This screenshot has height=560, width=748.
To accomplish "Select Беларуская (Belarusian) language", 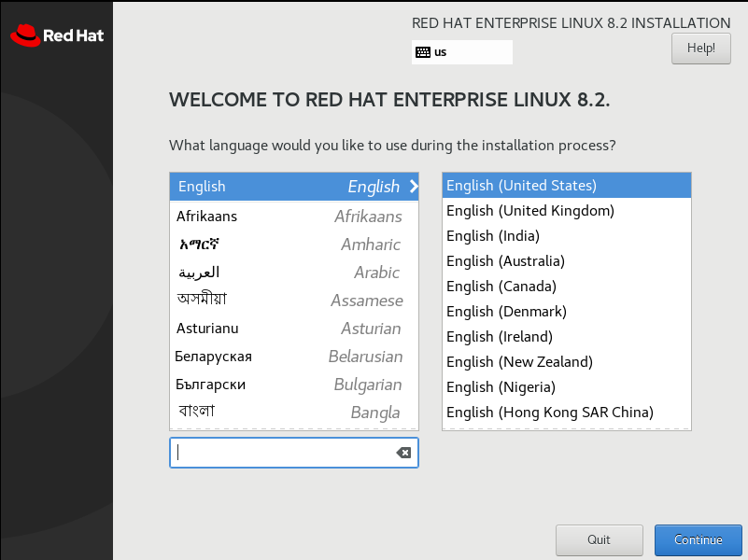I will click(294, 357).
